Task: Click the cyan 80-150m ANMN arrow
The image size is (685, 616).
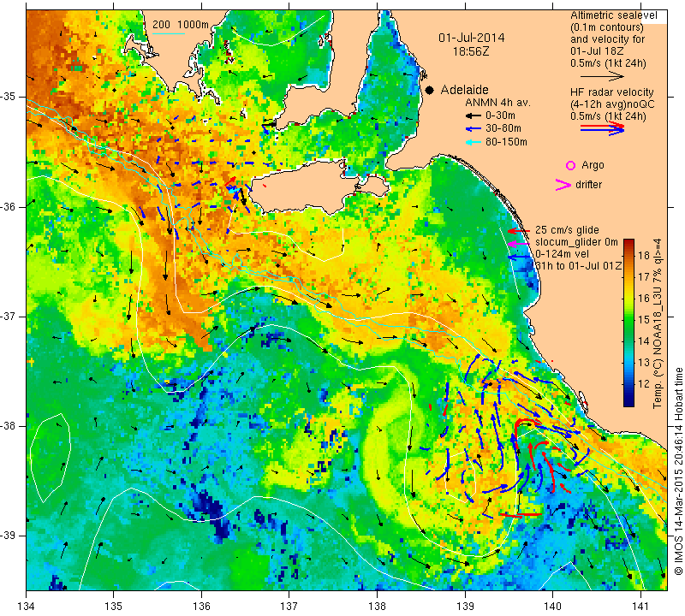Action: [x=474, y=142]
